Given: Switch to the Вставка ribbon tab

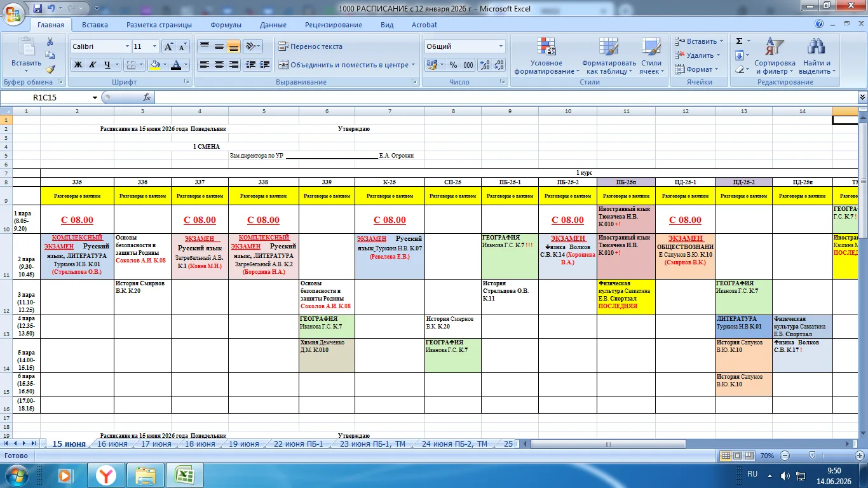Looking at the screenshot, I should 95,25.
